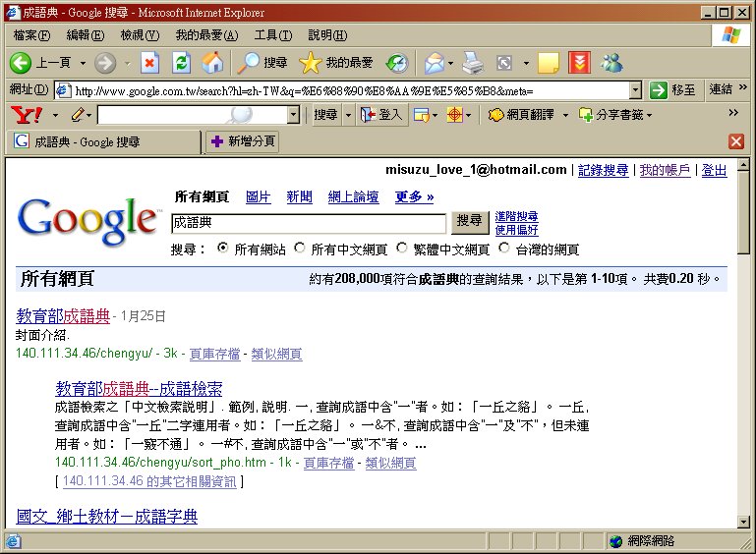Viewport: 756px width, 554px height.
Task: Open the 進階搜尋 advanced search link
Action: pyautogui.click(x=516, y=216)
